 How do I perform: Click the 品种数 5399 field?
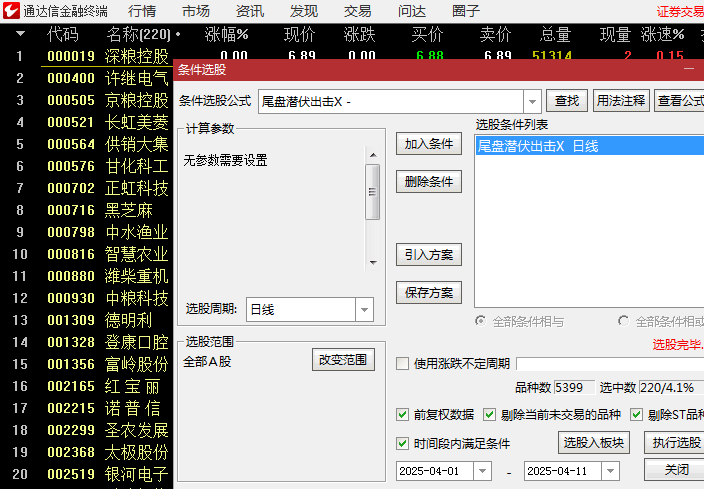(574, 388)
